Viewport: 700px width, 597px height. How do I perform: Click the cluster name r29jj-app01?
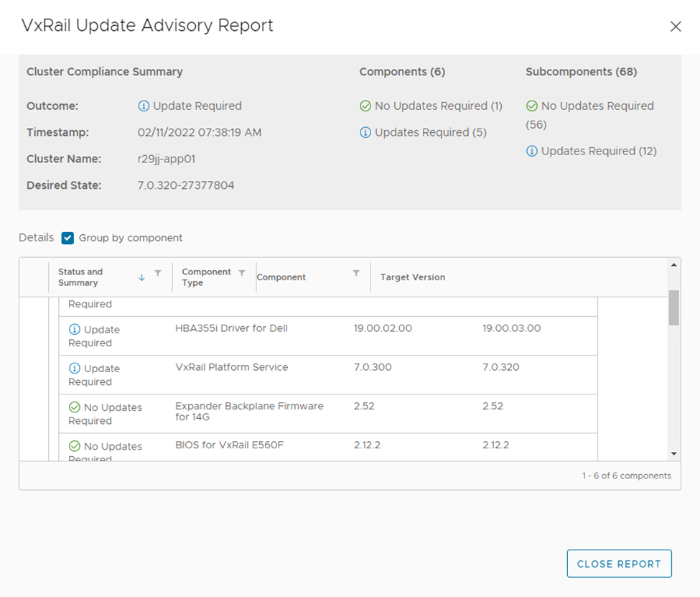click(167, 159)
